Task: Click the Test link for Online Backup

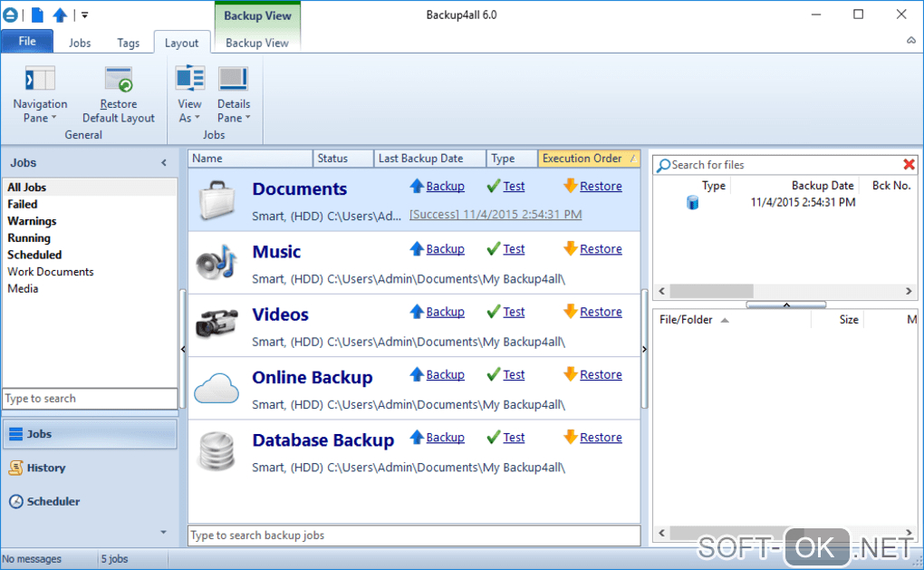Action: [514, 375]
